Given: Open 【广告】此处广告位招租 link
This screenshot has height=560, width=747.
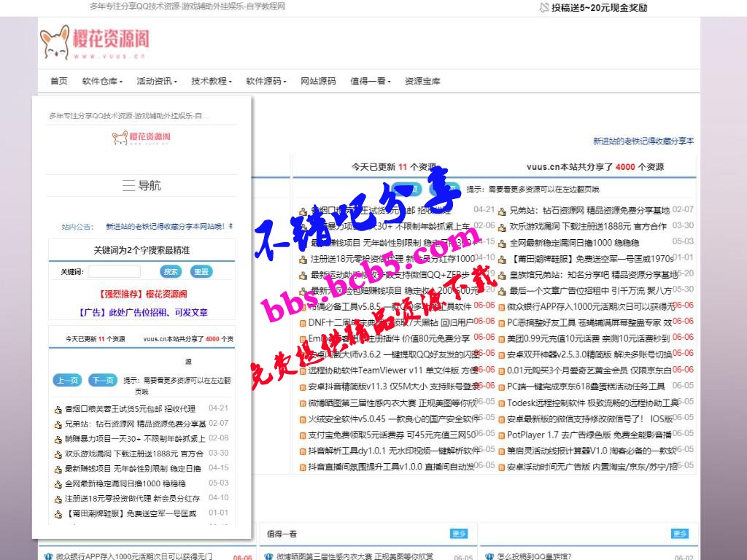Looking at the screenshot, I should tap(142, 312).
